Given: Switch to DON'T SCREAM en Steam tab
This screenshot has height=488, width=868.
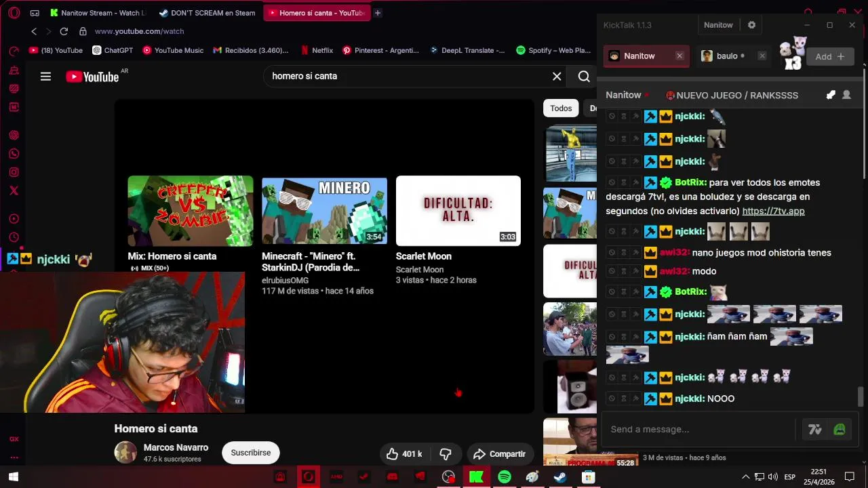Looking at the screenshot, I should coord(207,13).
